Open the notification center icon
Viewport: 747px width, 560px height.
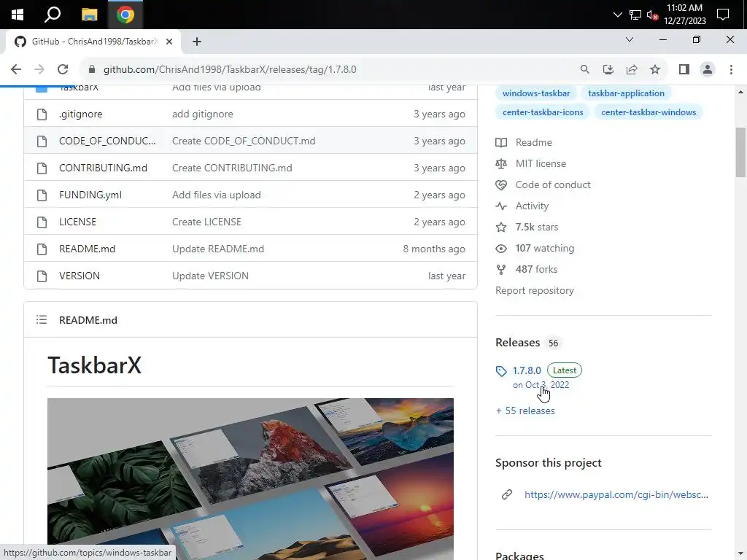coord(723,15)
